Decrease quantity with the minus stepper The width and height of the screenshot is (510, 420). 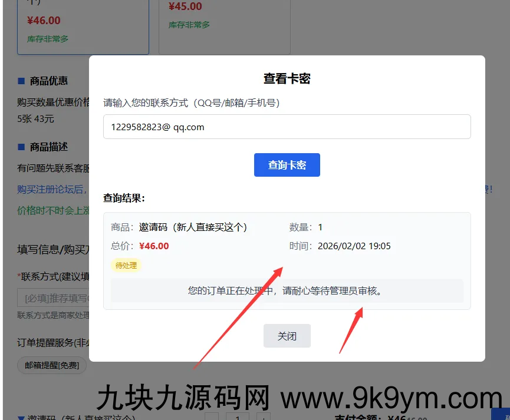click(212, 417)
